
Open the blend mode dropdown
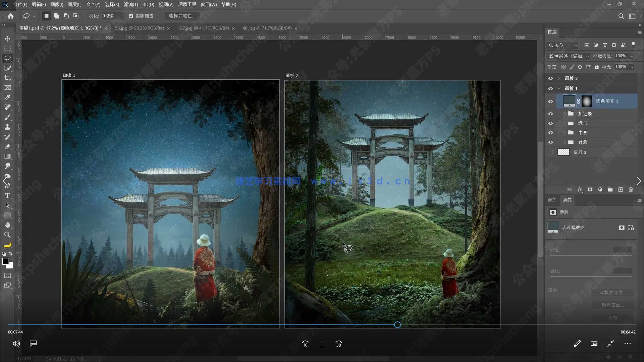point(569,56)
